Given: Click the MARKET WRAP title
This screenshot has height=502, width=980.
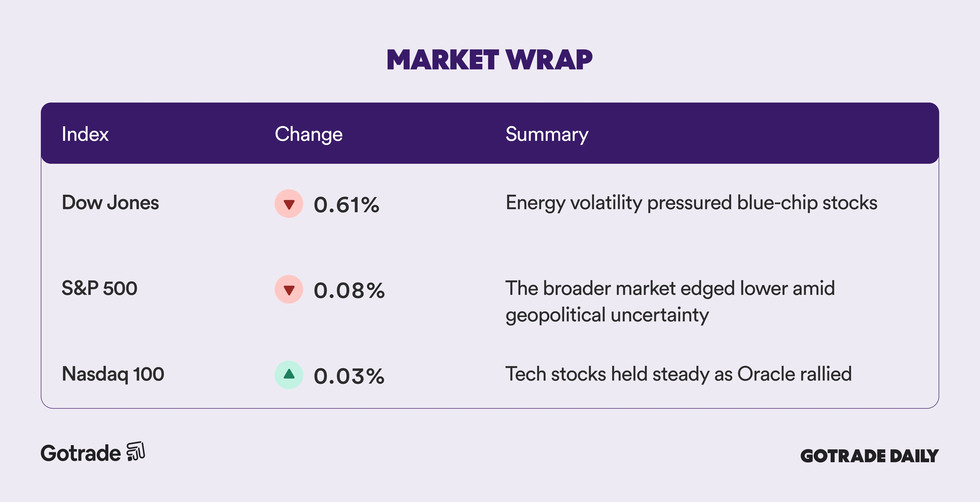Looking at the screenshot, I should tap(490, 60).
